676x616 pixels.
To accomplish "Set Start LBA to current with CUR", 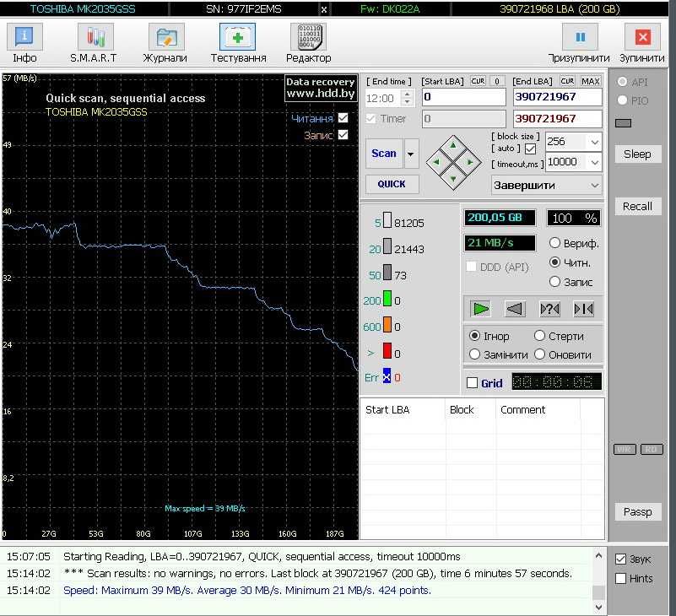I will [478, 81].
